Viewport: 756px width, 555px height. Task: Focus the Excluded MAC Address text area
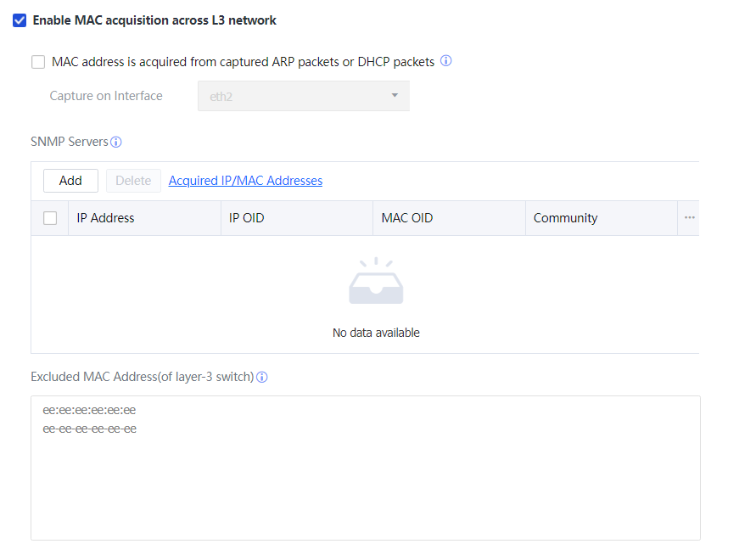click(x=365, y=475)
